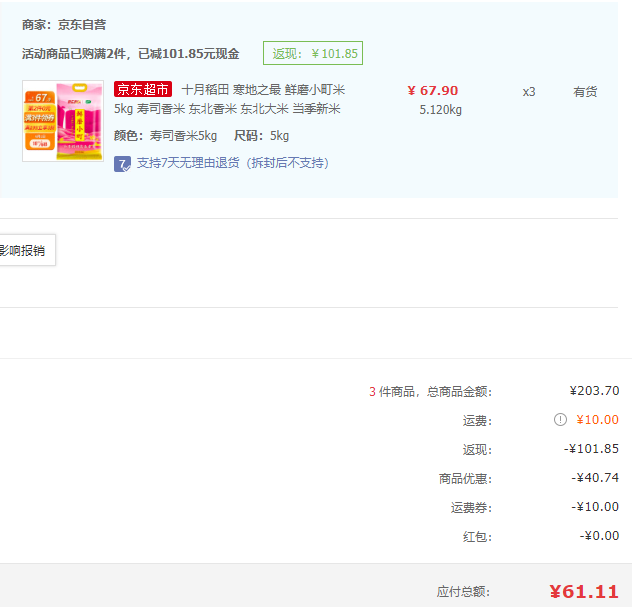This screenshot has height=607, width=632.
Task: Click the 商品优惠 discount amount -¥40.74
Action: point(595,478)
